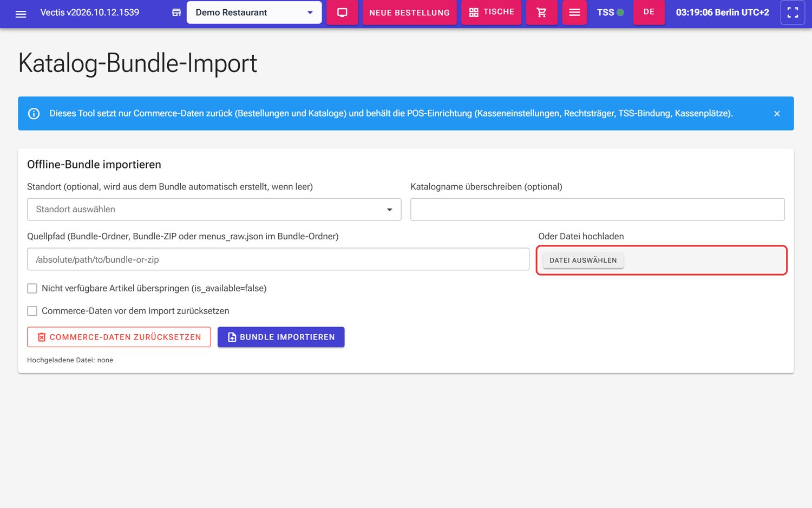Viewport: 812px width, 508px height.
Task: Click Bundle importieren button
Action: pos(281,337)
